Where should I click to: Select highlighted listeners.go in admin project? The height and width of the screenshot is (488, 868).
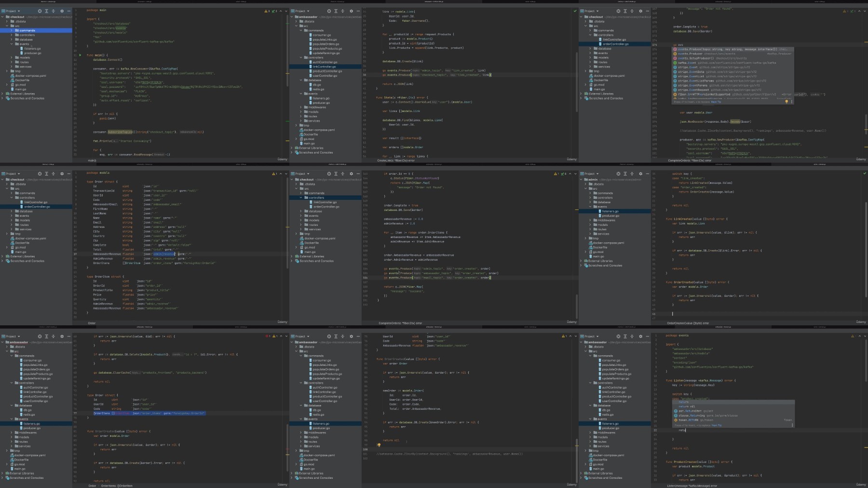[x=615, y=211]
